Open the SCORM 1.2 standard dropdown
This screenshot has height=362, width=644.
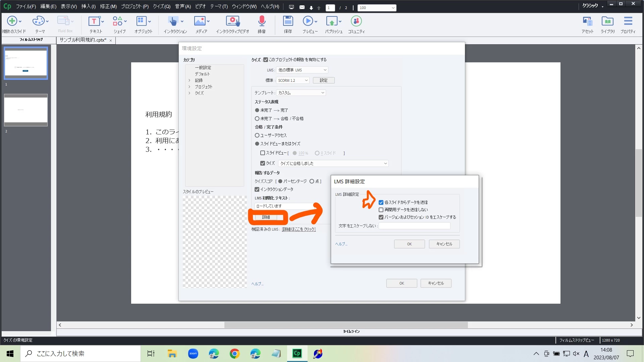(292, 80)
